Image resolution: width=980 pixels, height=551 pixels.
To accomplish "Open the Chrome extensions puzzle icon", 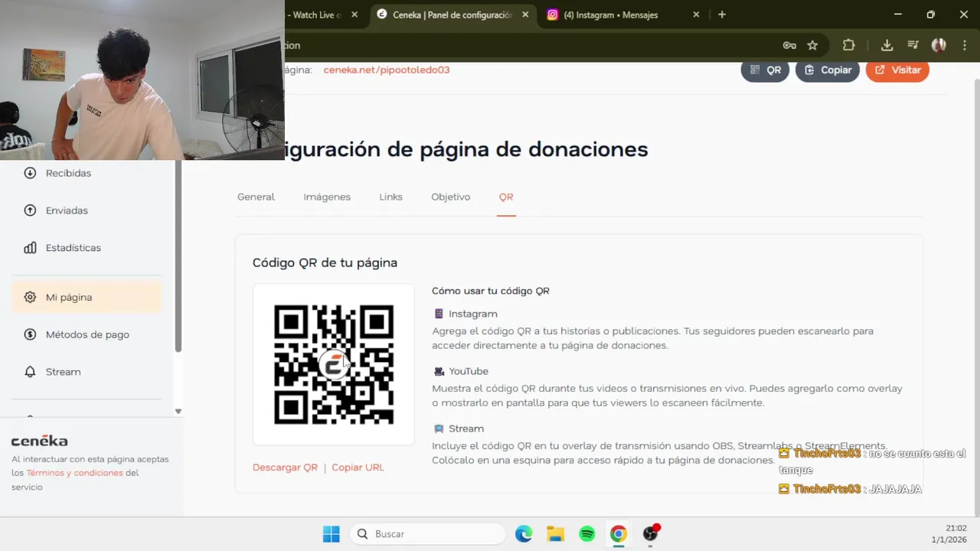I will (848, 45).
